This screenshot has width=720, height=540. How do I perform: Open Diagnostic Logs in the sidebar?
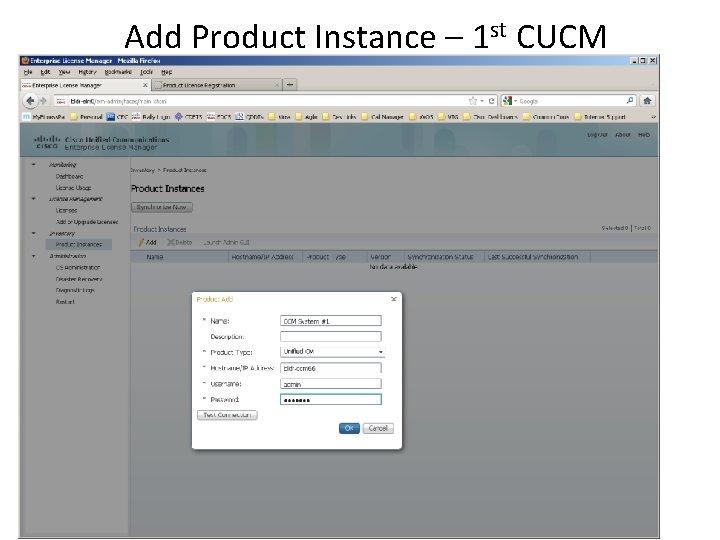75,290
